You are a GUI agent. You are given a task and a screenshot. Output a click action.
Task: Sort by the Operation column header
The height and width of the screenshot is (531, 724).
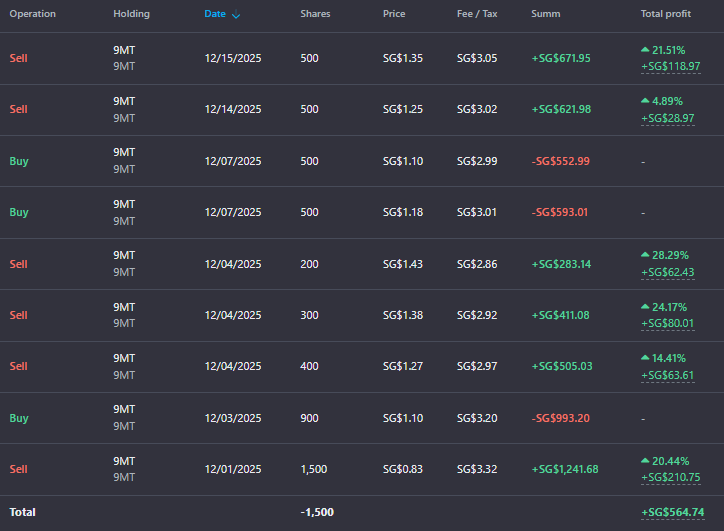(x=32, y=14)
